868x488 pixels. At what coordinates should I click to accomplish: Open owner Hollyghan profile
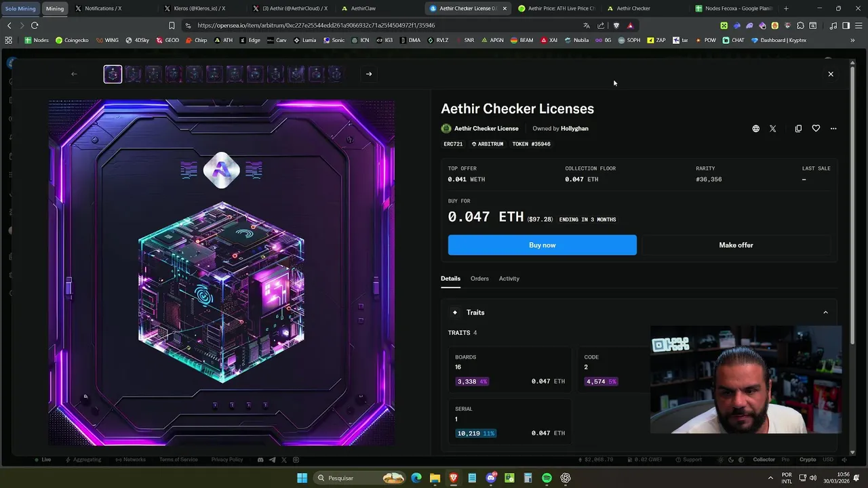click(x=574, y=128)
